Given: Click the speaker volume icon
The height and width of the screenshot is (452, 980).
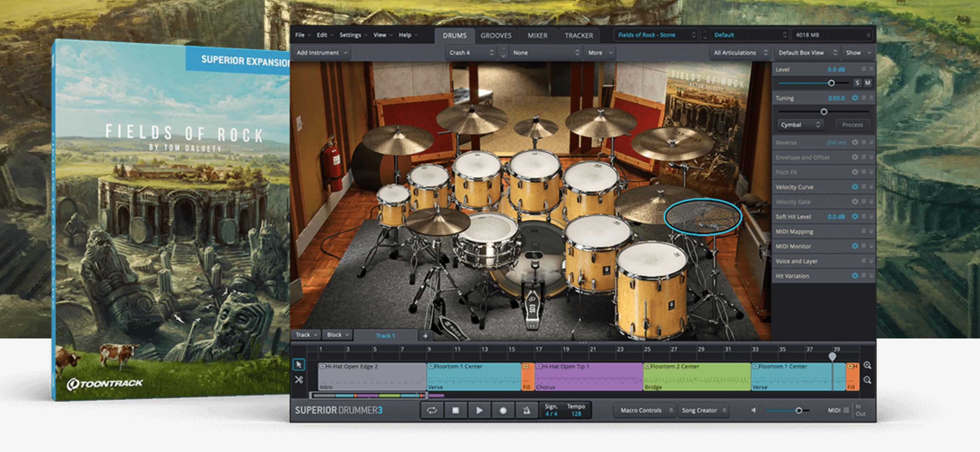Looking at the screenshot, I should pos(753,410).
